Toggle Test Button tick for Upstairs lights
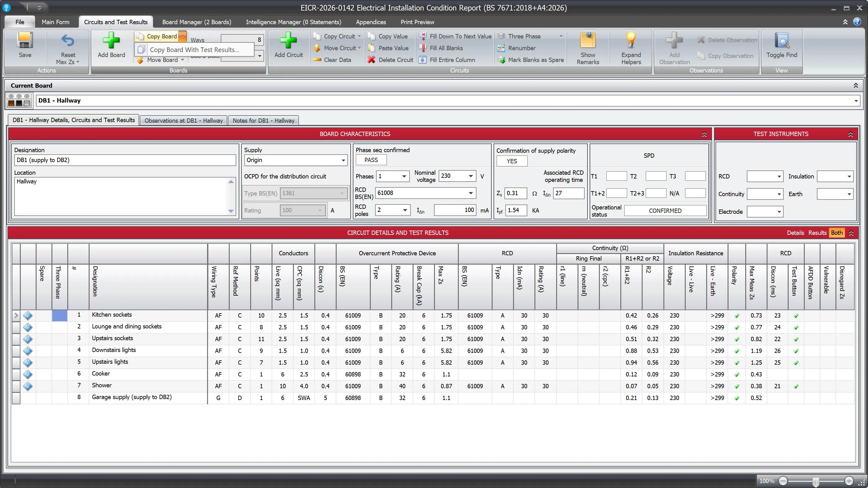 coord(796,363)
